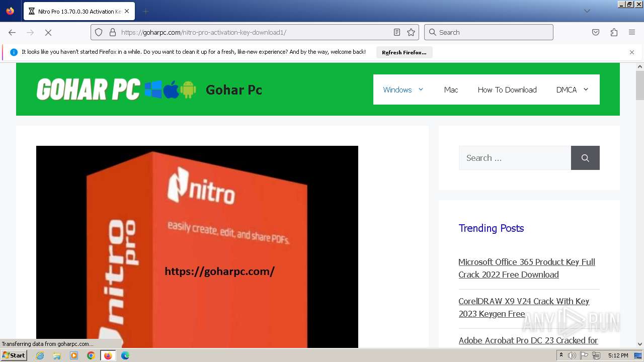Open the Mac menu item
Viewport: 644px width, 362px height.
point(451,89)
